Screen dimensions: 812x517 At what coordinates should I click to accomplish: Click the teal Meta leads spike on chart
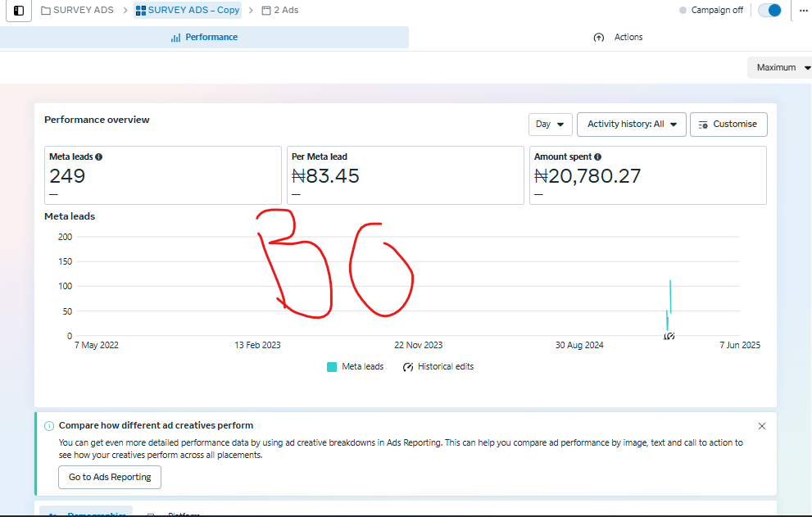point(670,297)
